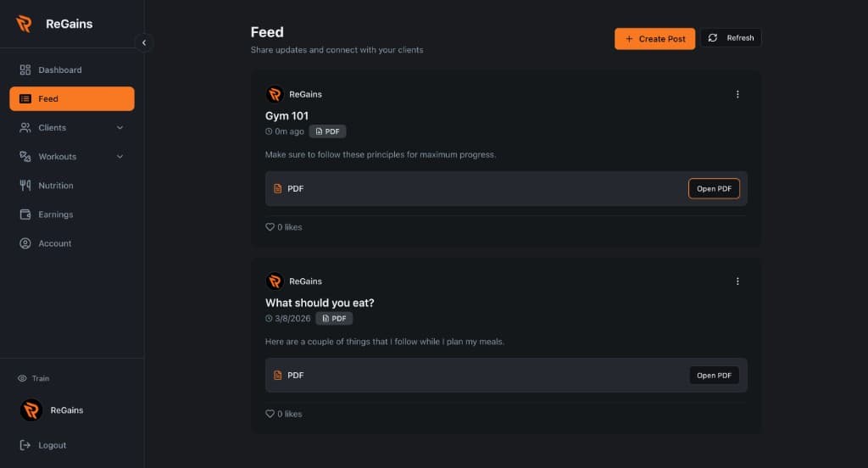
Task: Refresh the feed
Action: (x=731, y=38)
